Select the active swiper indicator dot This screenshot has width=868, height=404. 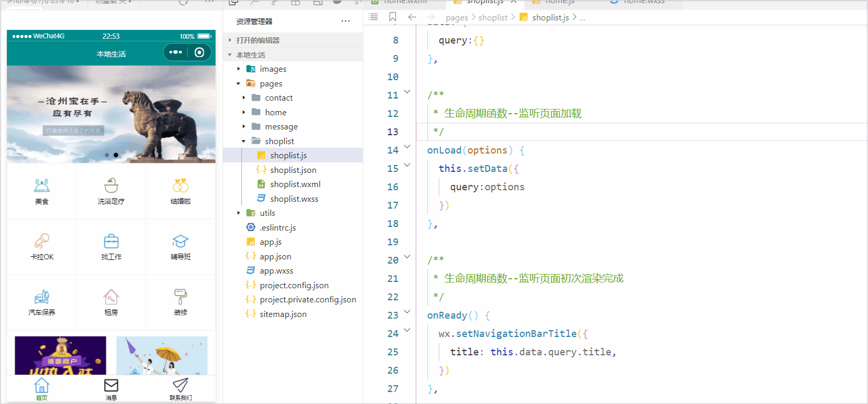(116, 155)
